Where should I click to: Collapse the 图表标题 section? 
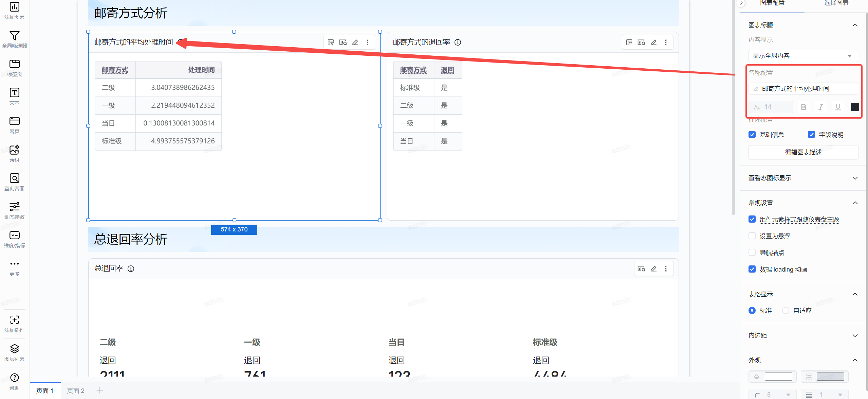pyautogui.click(x=855, y=25)
